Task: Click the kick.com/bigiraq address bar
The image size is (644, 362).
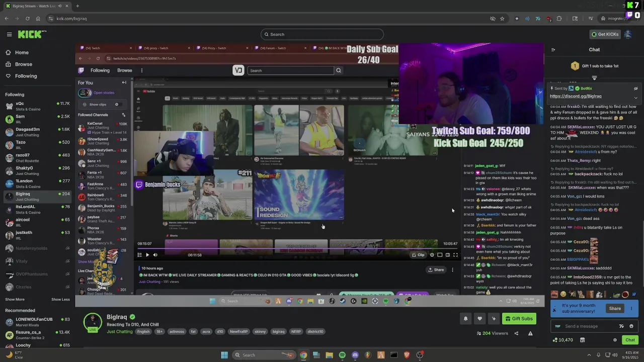Action: click(272, 19)
